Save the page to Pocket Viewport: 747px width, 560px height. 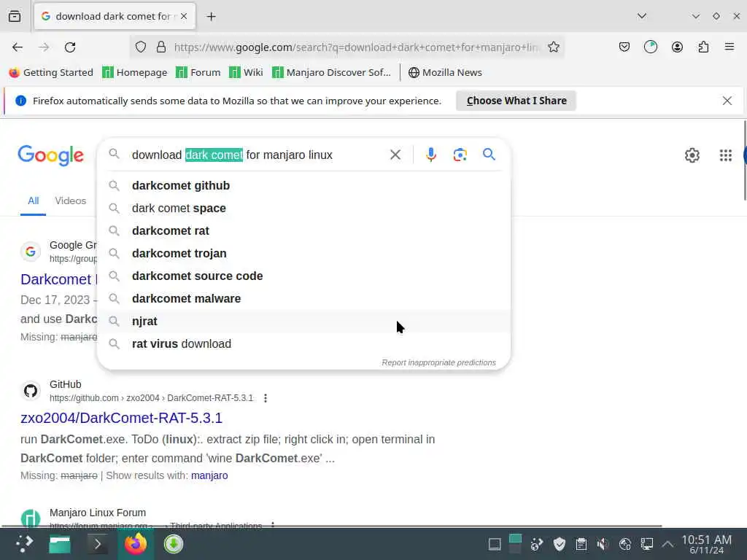click(624, 47)
